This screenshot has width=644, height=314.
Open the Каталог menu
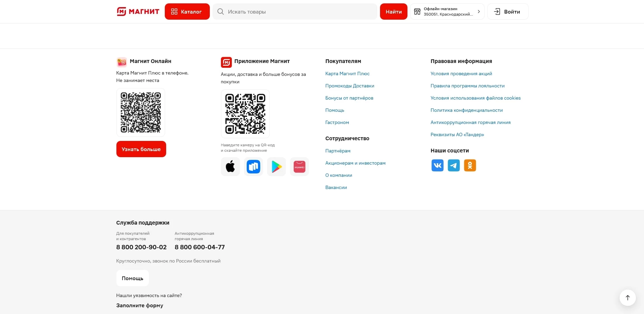[187, 12]
